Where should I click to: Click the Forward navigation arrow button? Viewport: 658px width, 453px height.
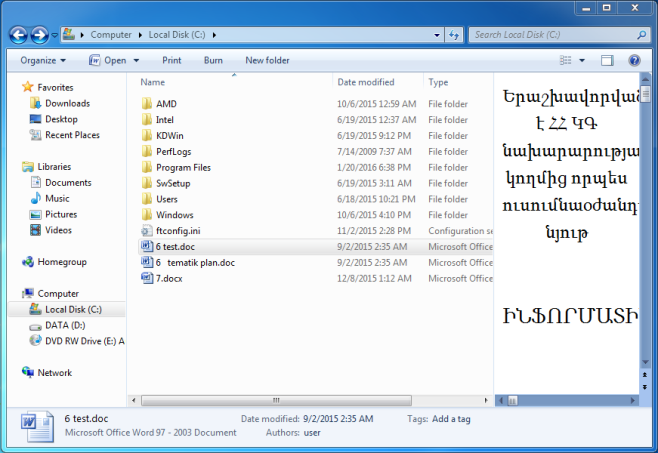pos(40,35)
